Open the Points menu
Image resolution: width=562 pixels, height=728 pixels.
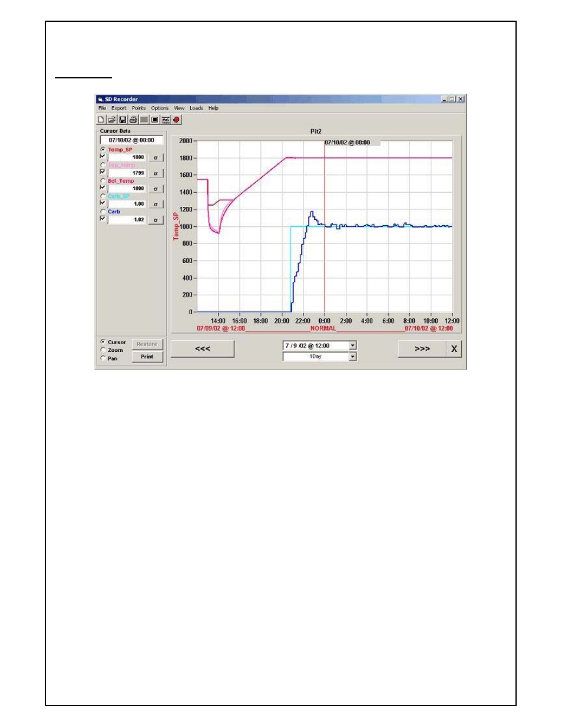coord(138,108)
